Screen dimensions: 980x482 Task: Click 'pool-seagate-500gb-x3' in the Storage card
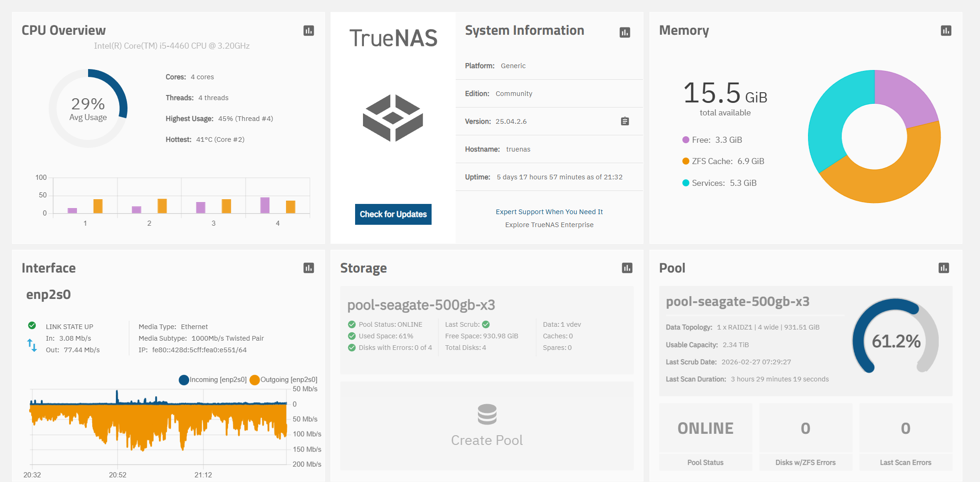click(421, 305)
